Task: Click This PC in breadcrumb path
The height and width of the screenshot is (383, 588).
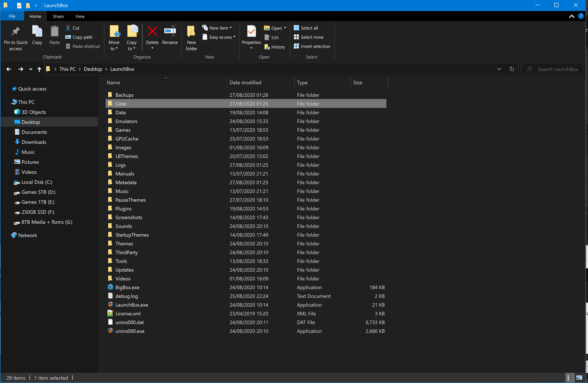Action: click(67, 69)
